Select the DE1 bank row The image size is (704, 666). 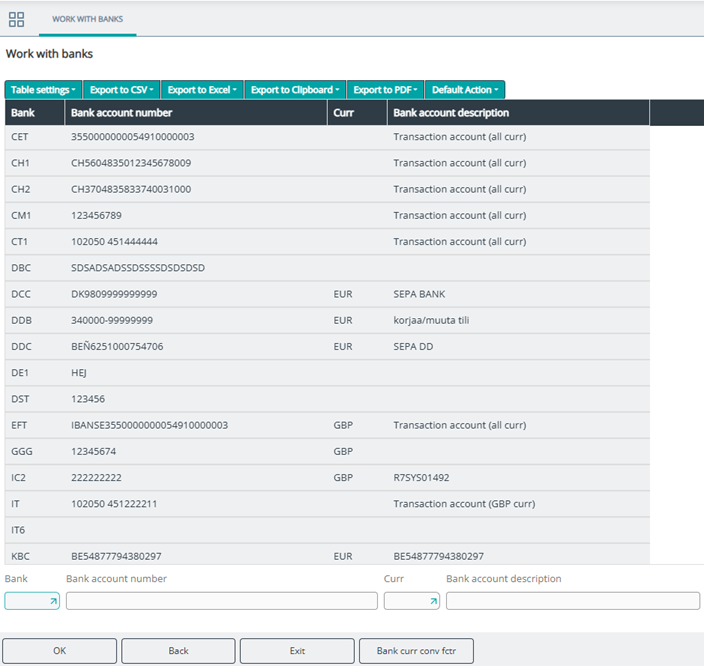point(327,373)
